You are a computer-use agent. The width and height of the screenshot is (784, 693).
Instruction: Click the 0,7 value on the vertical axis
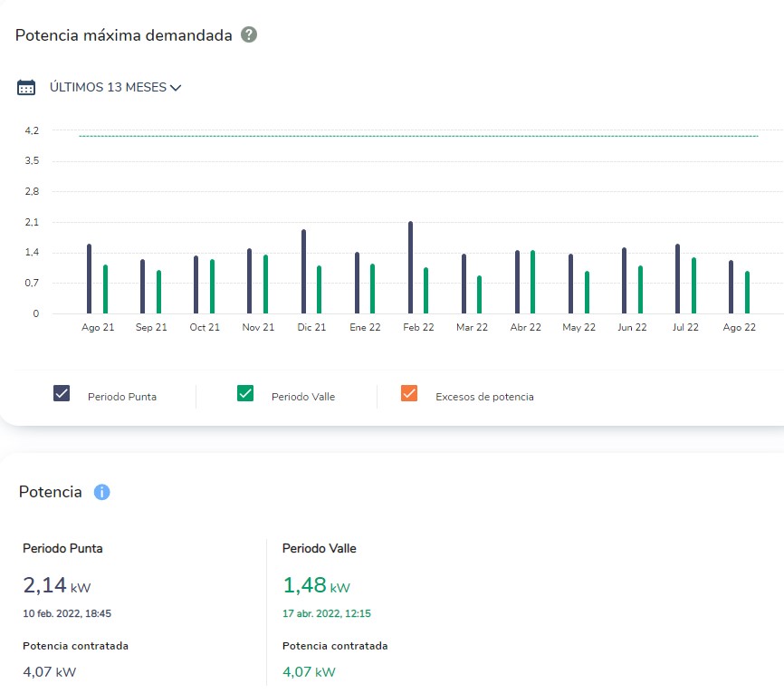32,284
